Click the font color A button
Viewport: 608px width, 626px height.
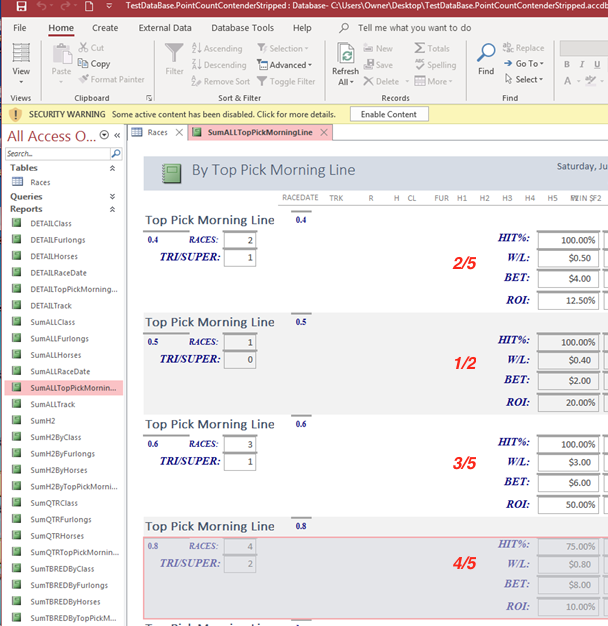pos(567,81)
